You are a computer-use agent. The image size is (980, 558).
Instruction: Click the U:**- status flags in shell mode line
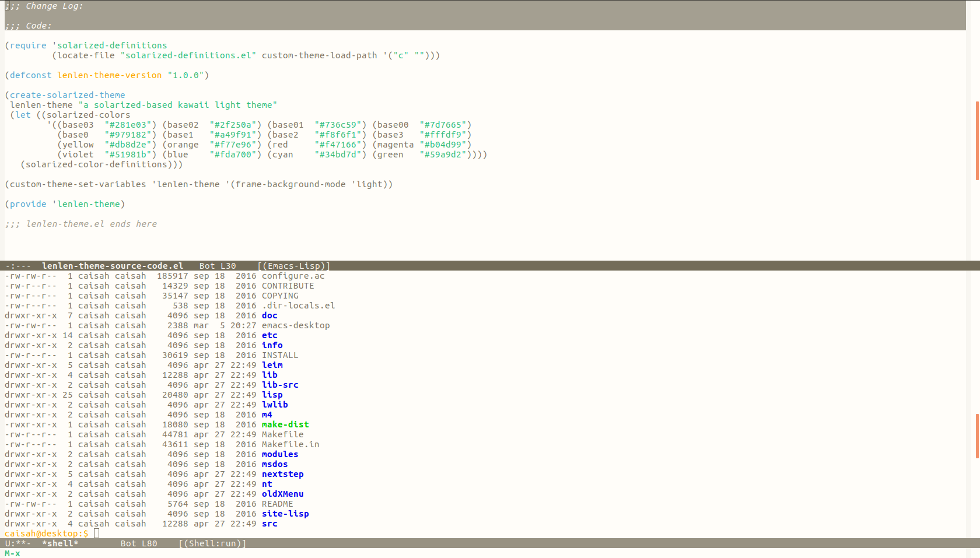(x=17, y=543)
